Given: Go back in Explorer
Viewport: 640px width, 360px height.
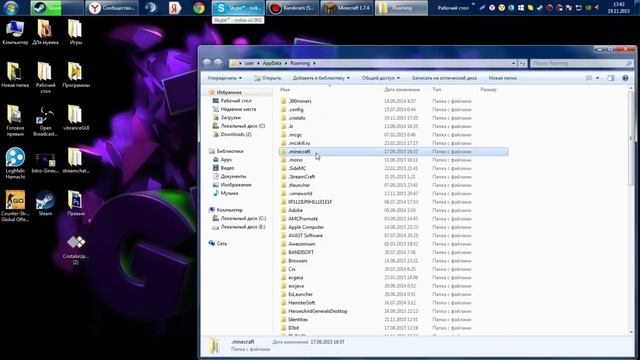Looking at the screenshot, I should click(x=207, y=63).
